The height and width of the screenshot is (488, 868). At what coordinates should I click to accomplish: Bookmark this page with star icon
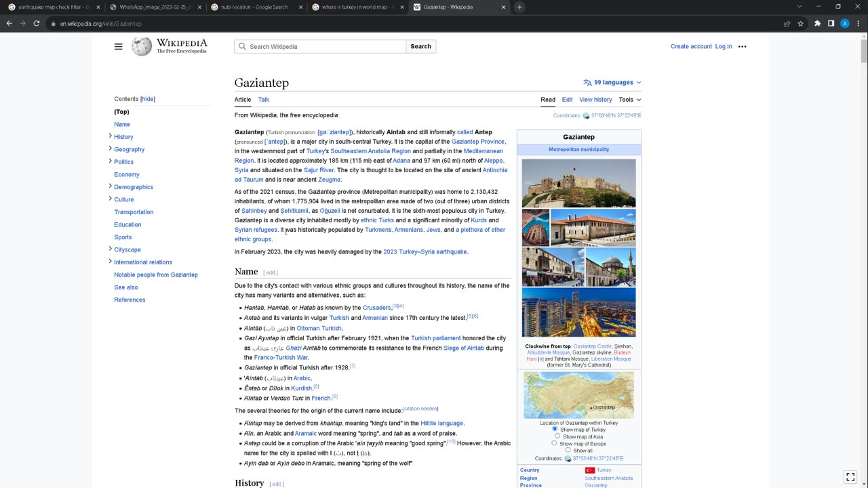coord(801,23)
